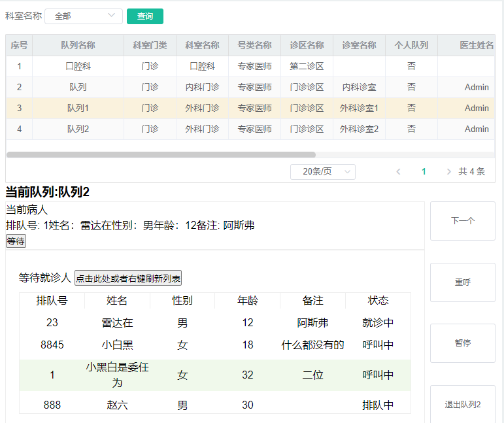Click the 诊室名称 column header

tap(359, 45)
